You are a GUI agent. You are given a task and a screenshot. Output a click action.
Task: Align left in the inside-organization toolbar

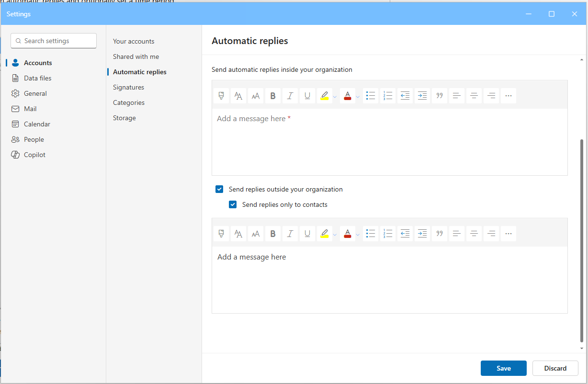(457, 96)
